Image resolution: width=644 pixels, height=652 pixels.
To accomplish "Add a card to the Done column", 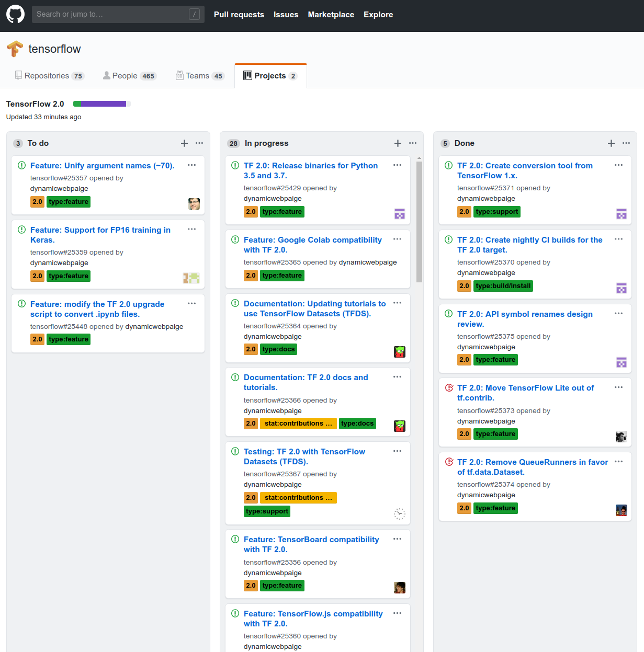I will (611, 143).
